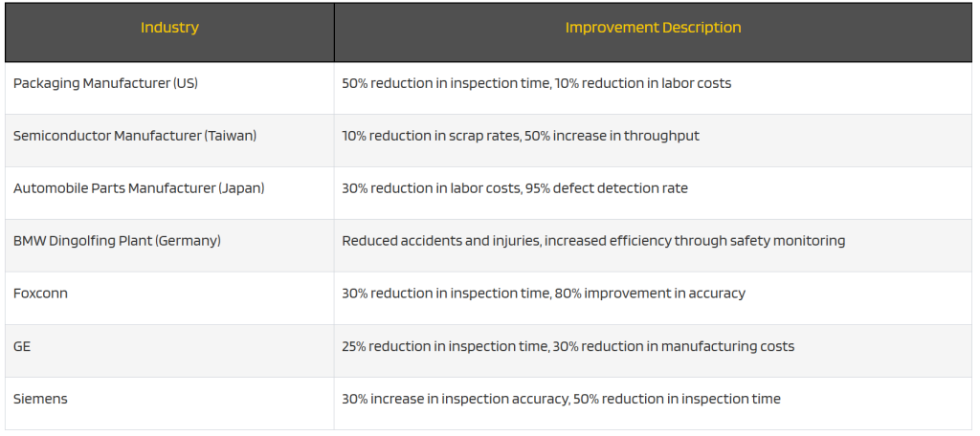Select the BMW Dingolfing Plant (Germany) cell

click(x=117, y=241)
